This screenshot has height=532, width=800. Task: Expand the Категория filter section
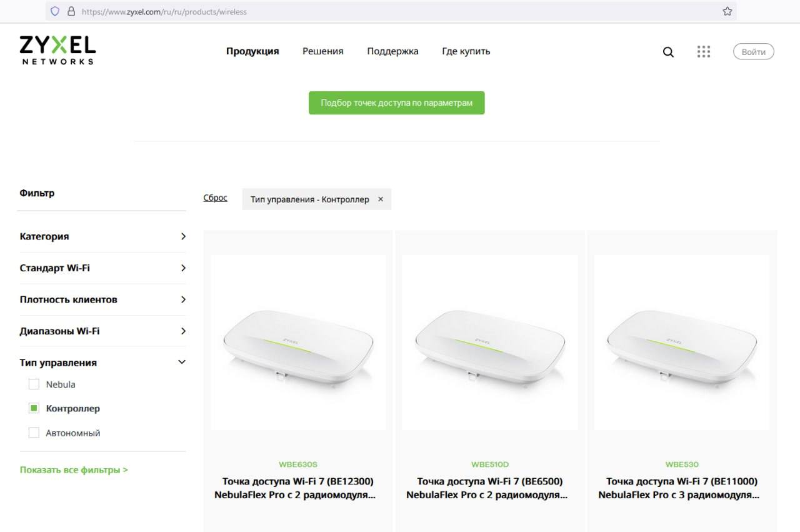coord(103,236)
